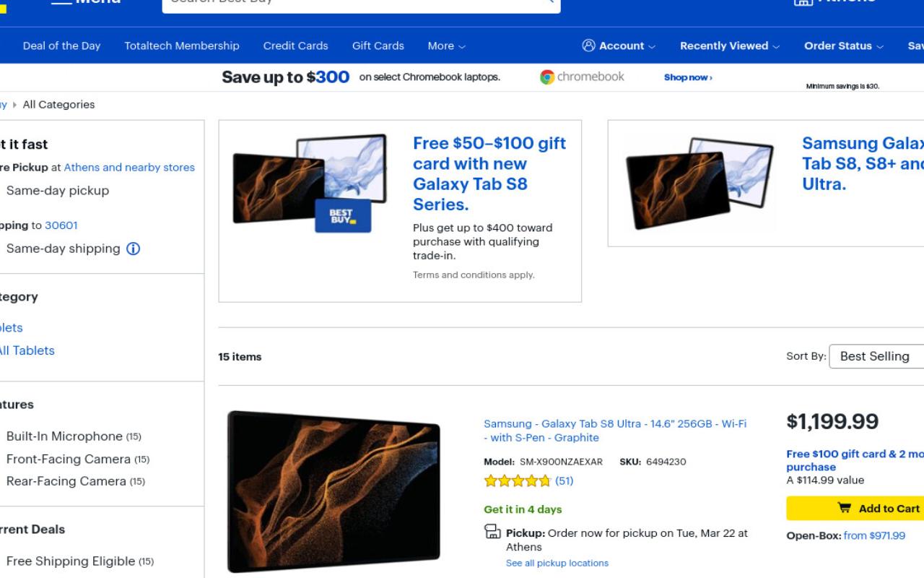Click into the Search Best Buy field
The image size is (924, 578).
361,3
